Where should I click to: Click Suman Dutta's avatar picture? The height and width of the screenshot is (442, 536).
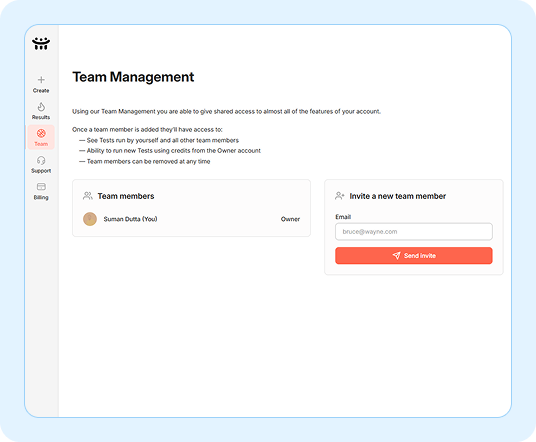(x=90, y=219)
